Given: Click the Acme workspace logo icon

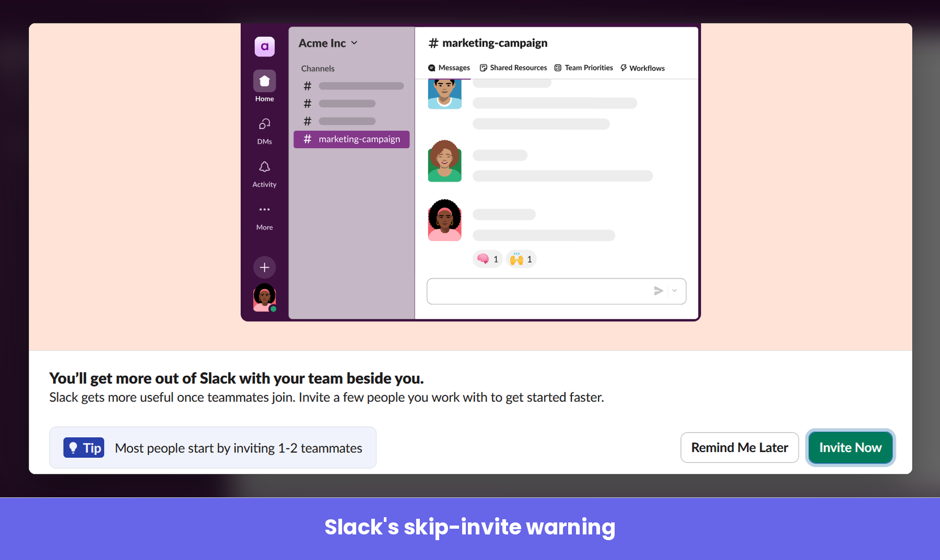Looking at the screenshot, I should click(x=264, y=46).
